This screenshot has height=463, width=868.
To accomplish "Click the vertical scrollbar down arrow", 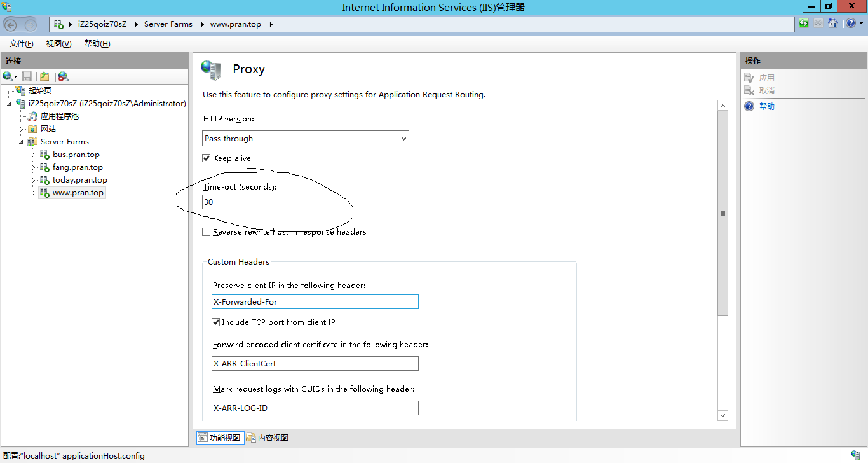I will point(722,415).
